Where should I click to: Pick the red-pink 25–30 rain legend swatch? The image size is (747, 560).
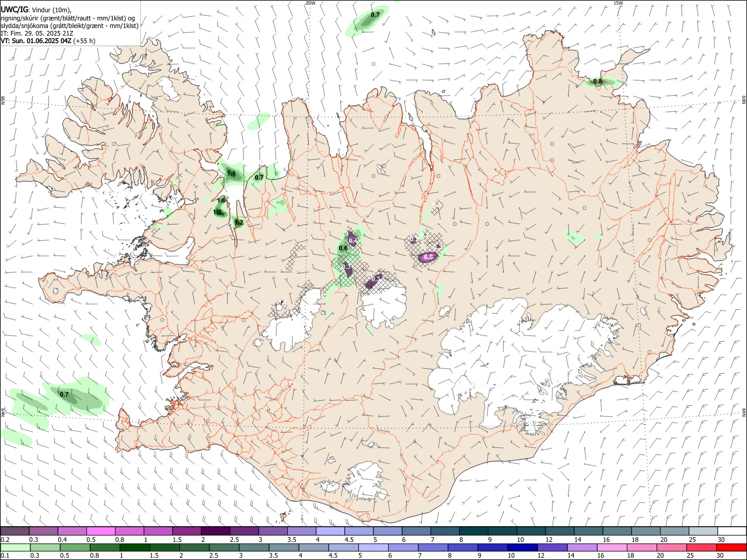[701, 547]
